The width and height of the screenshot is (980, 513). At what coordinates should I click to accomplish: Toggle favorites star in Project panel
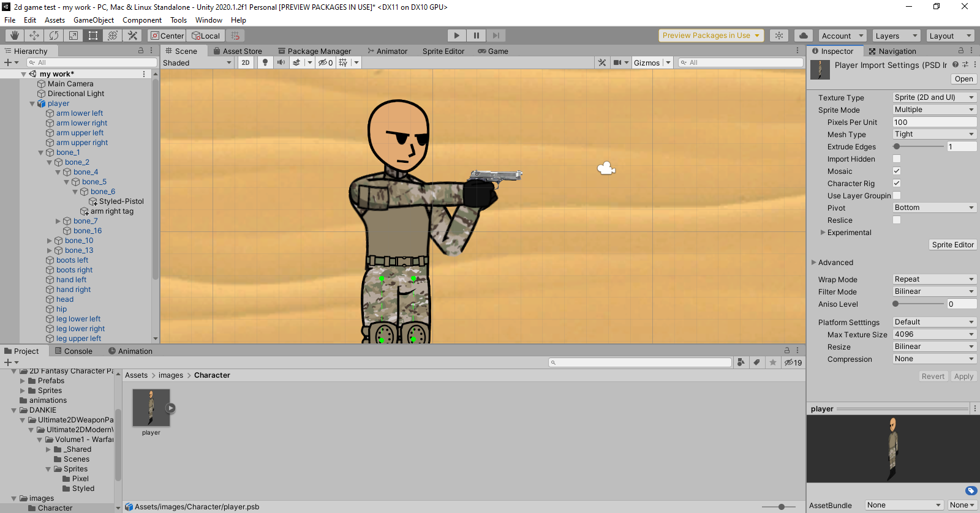(773, 362)
